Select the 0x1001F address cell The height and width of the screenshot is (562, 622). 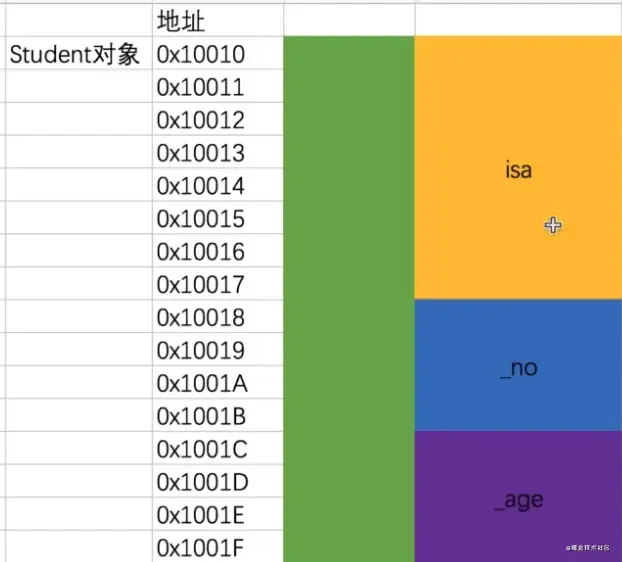click(x=217, y=547)
